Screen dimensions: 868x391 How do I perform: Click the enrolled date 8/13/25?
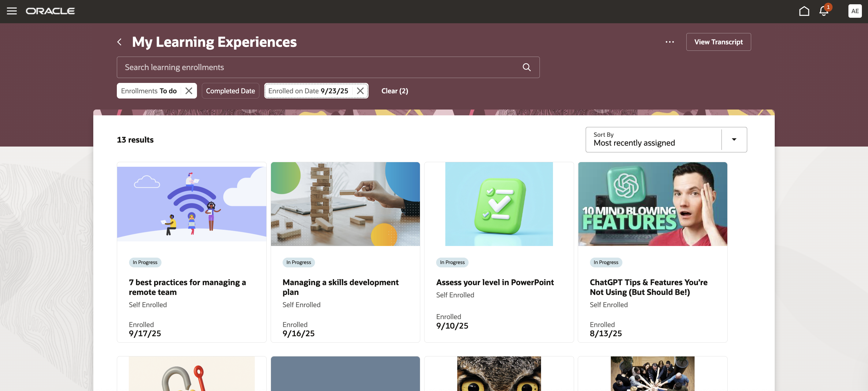(x=606, y=334)
